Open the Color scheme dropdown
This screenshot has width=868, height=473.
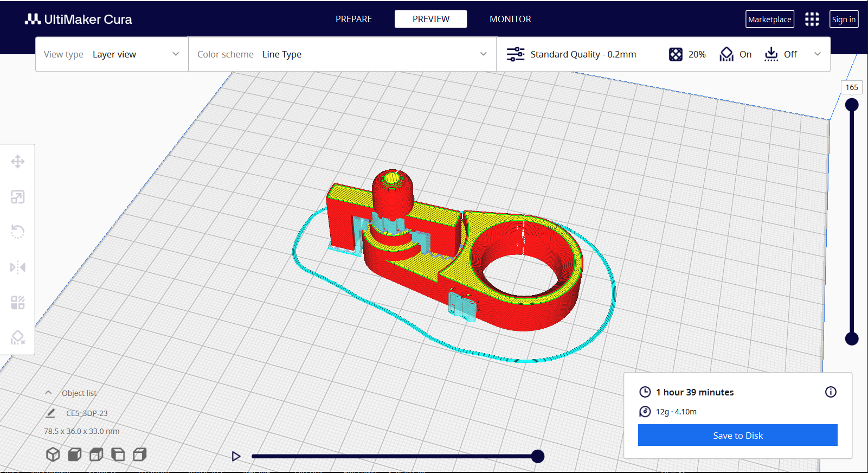pos(343,54)
